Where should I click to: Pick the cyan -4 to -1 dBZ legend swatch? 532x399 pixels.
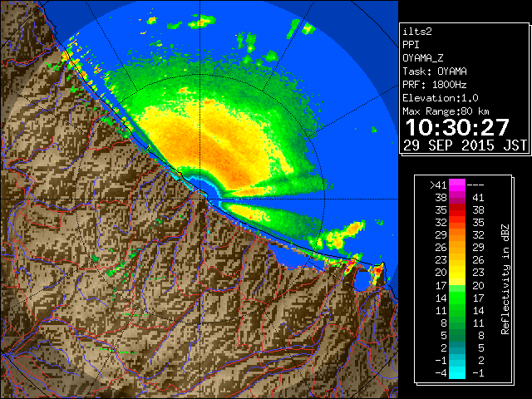(x=457, y=372)
